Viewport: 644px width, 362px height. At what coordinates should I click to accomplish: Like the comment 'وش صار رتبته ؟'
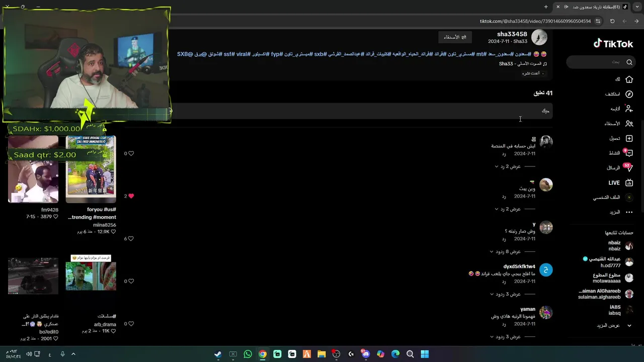click(x=131, y=239)
